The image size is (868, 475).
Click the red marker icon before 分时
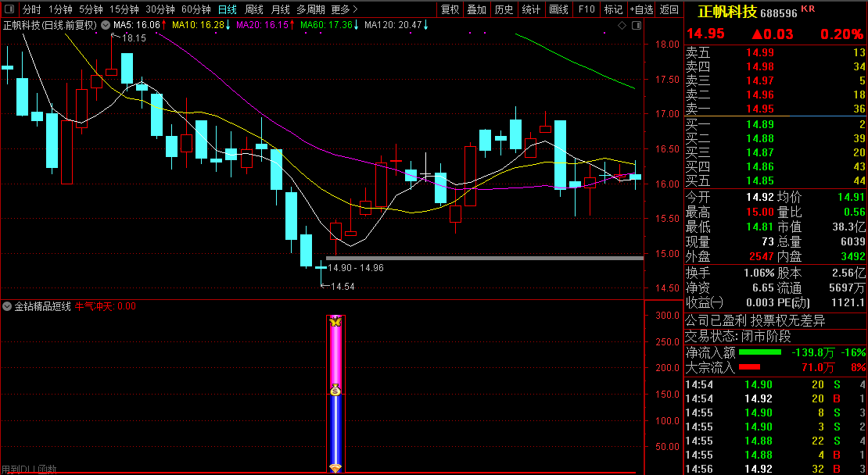(x=9, y=9)
